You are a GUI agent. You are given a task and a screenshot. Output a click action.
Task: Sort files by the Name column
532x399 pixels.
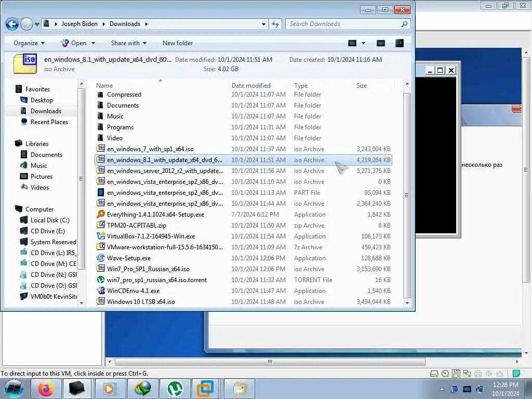[x=104, y=86]
